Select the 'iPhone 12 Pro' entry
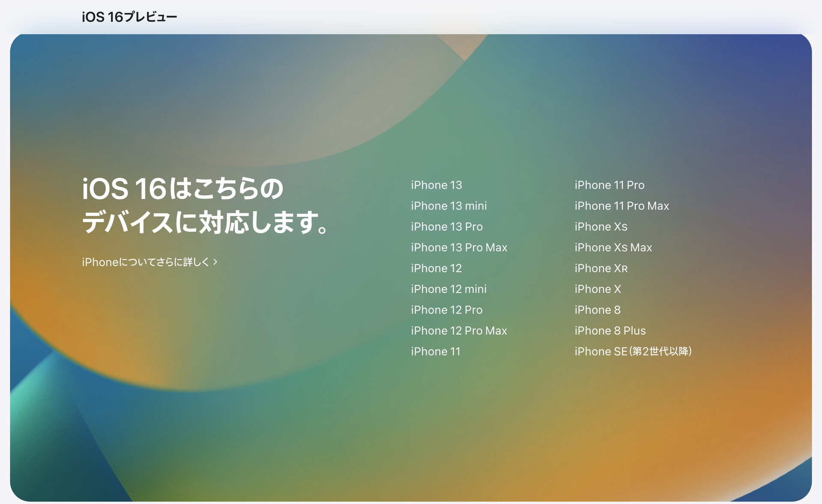This screenshot has width=822, height=504. tap(447, 310)
